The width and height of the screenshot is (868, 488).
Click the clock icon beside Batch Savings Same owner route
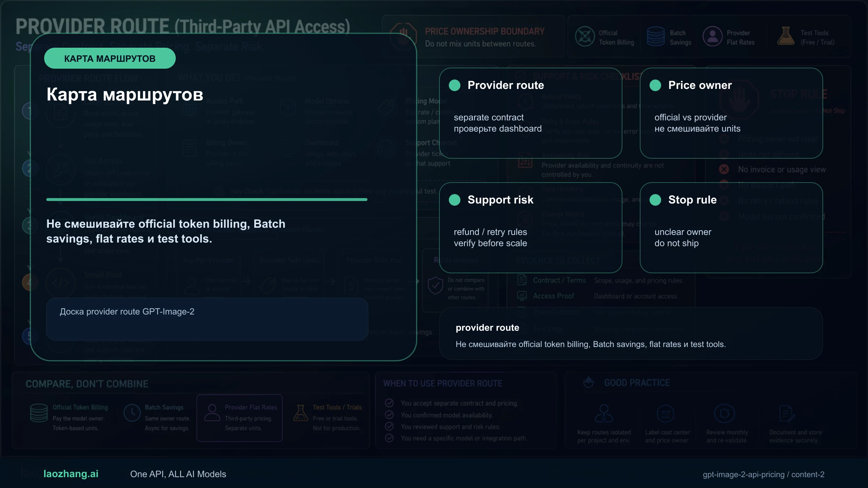click(x=132, y=413)
